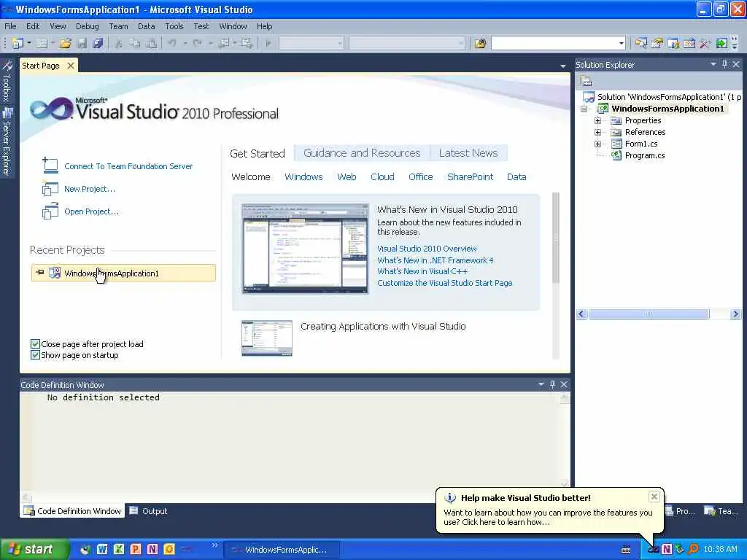Image resolution: width=747 pixels, height=560 pixels.
Task: Click the New Project... link
Action: tap(90, 189)
